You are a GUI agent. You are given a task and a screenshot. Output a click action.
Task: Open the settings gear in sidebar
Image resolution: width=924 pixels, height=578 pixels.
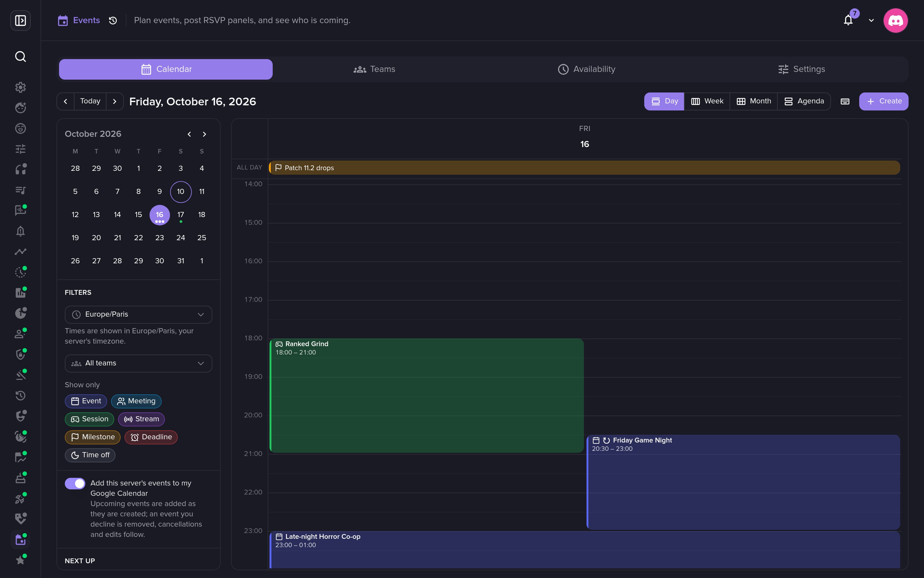point(20,87)
